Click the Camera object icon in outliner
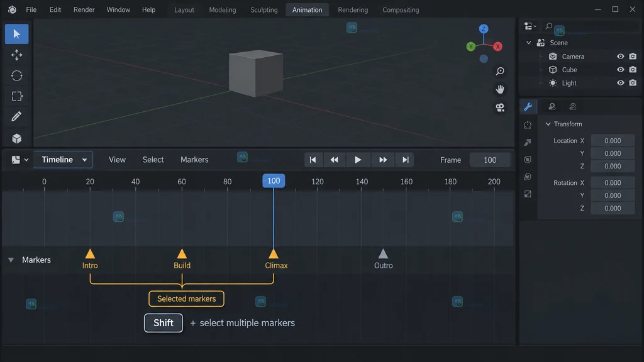 [x=553, y=56]
